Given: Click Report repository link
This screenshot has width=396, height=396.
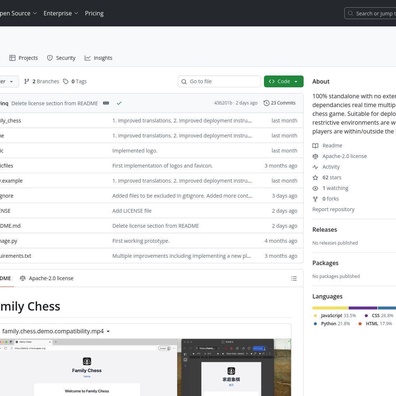Looking at the screenshot, I should [333, 209].
